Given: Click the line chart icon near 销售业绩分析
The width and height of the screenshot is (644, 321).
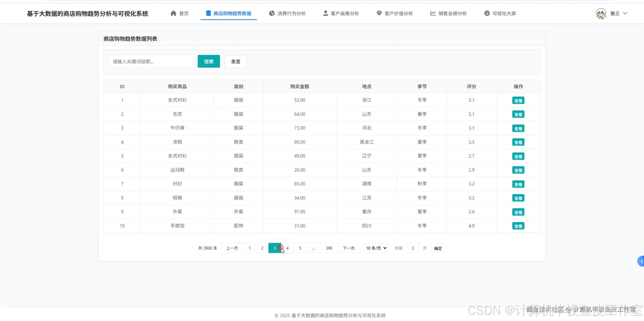Looking at the screenshot, I should [432, 13].
